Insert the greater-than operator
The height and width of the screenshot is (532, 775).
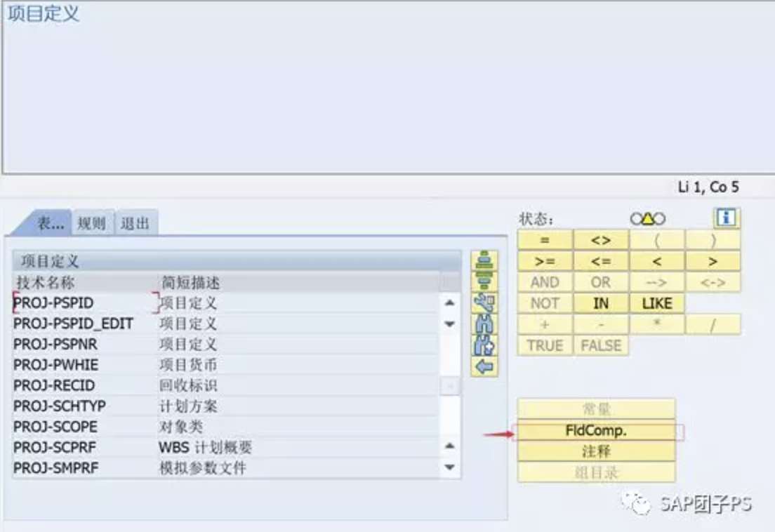[x=713, y=261]
